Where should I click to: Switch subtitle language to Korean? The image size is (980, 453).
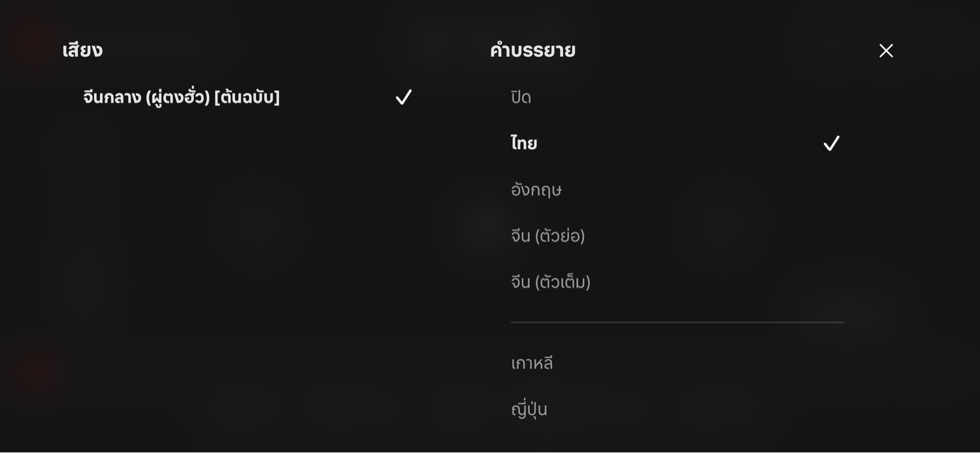[532, 363]
